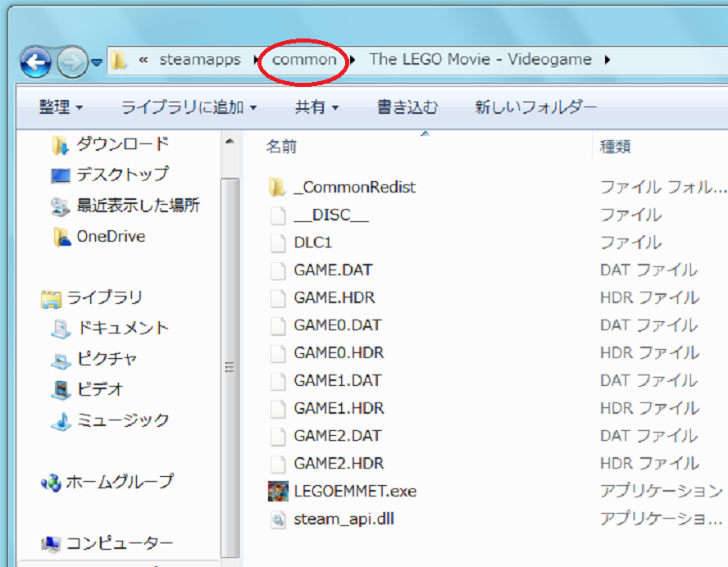Select GAME.HDR file

334,297
